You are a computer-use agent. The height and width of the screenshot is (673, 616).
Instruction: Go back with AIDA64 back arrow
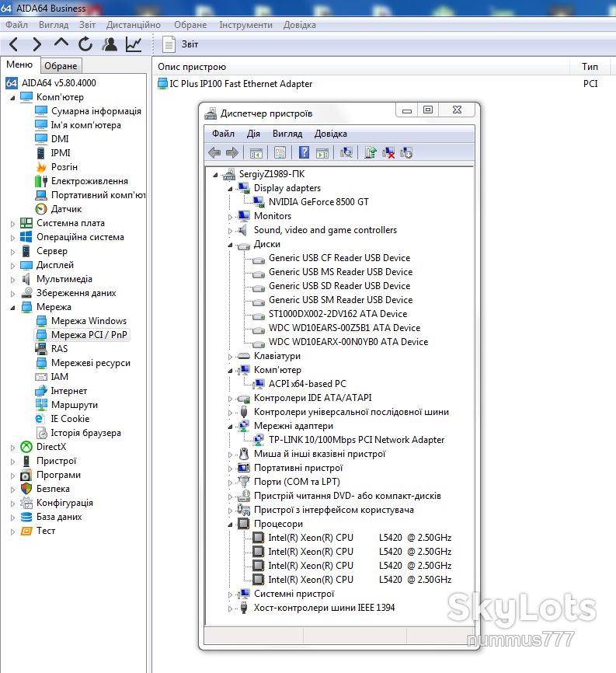click(14, 44)
